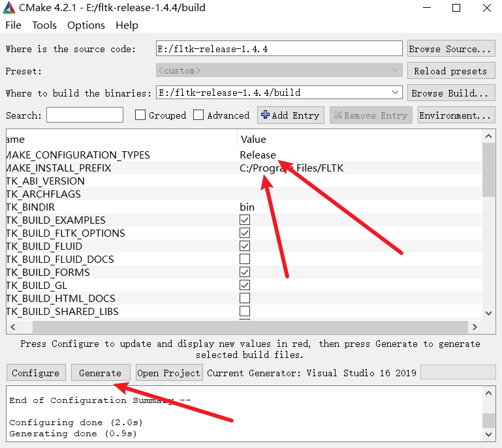Click the horizontal scroll right arrow
The image size is (502, 448).
coord(475,327)
